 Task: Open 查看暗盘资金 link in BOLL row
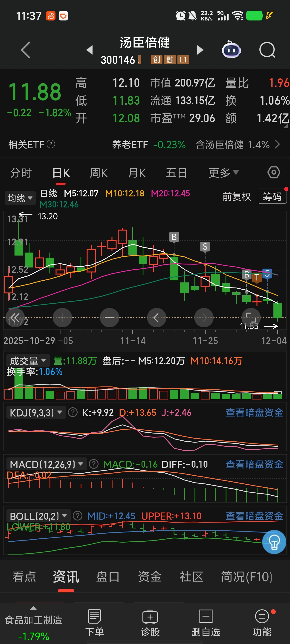(x=254, y=516)
